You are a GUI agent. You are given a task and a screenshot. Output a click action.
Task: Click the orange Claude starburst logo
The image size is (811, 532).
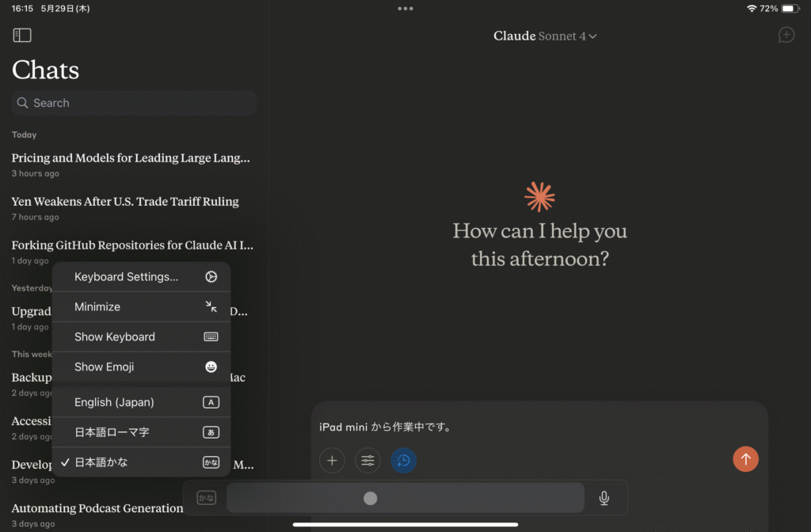coord(539,196)
